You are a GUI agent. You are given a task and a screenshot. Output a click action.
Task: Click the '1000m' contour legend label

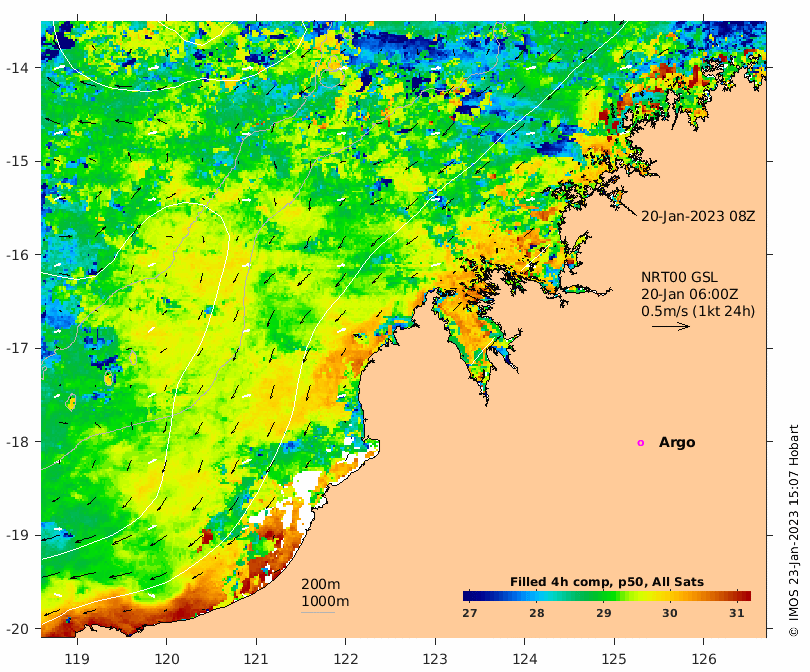tap(325, 601)
